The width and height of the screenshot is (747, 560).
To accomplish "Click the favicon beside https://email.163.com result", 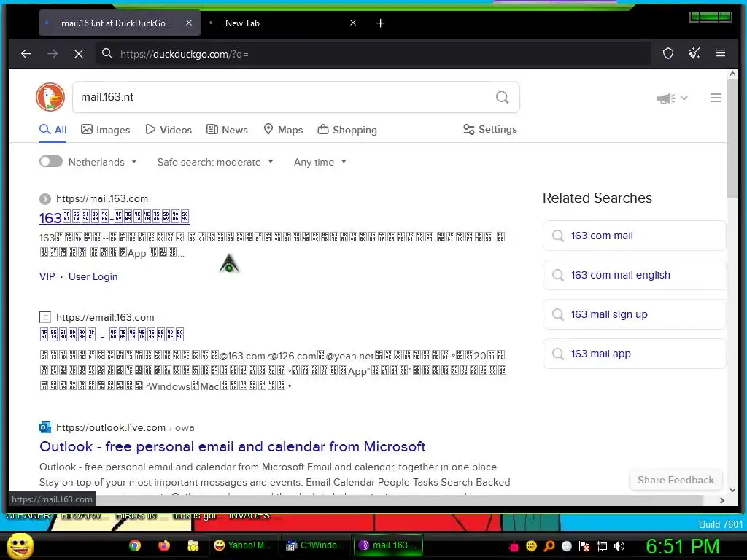I will tap(45, 317).
